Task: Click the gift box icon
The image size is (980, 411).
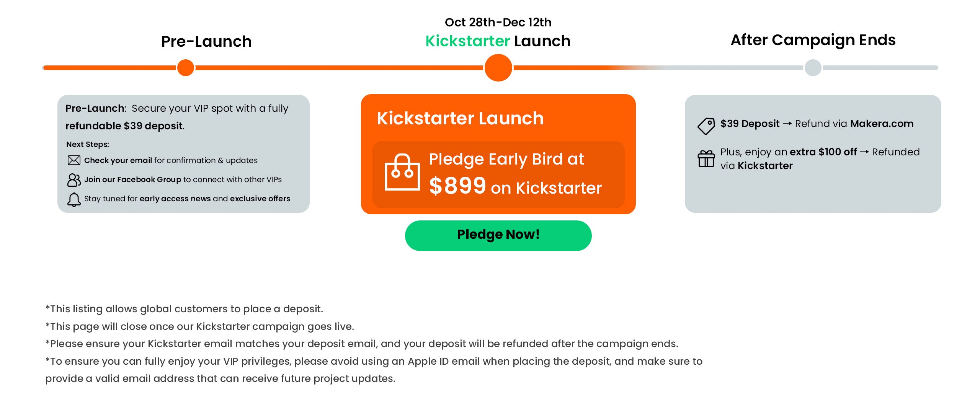Action: [x=706, y=158]
